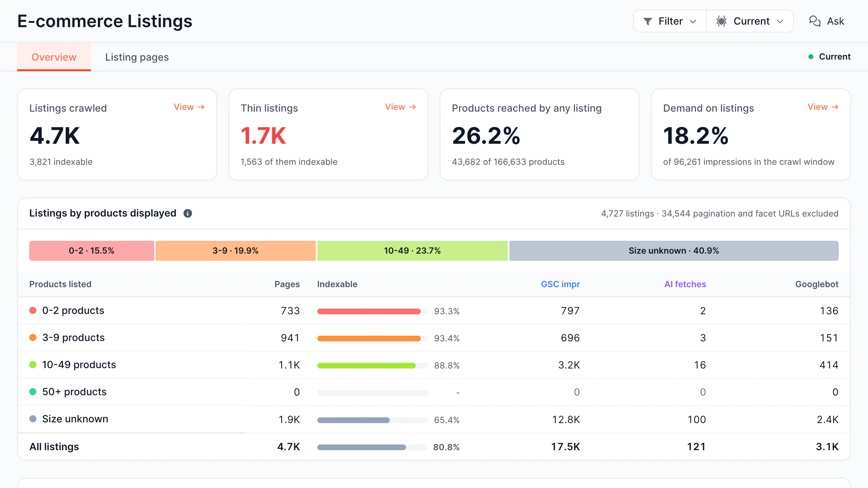Screen dimensions: 868x488
Task: Open View link on Listings crawled card
Action: 189,107
